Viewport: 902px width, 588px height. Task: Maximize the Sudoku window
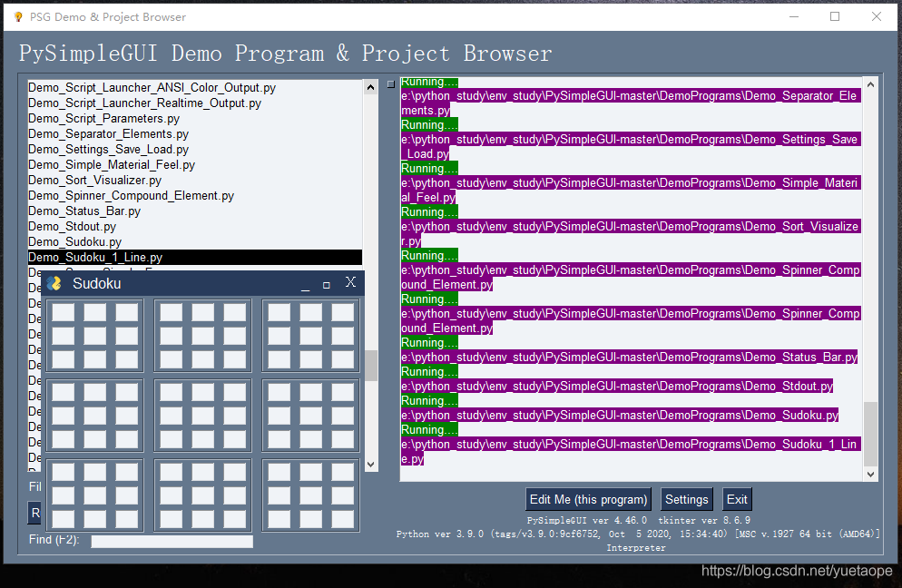pyautogui.click(x=326, y=284)
